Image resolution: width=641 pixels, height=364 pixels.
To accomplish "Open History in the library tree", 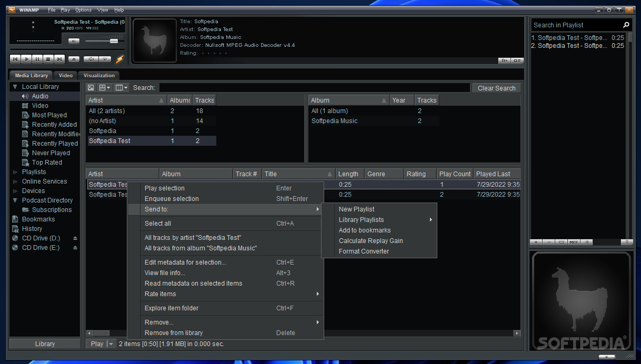I will (32, 229).
